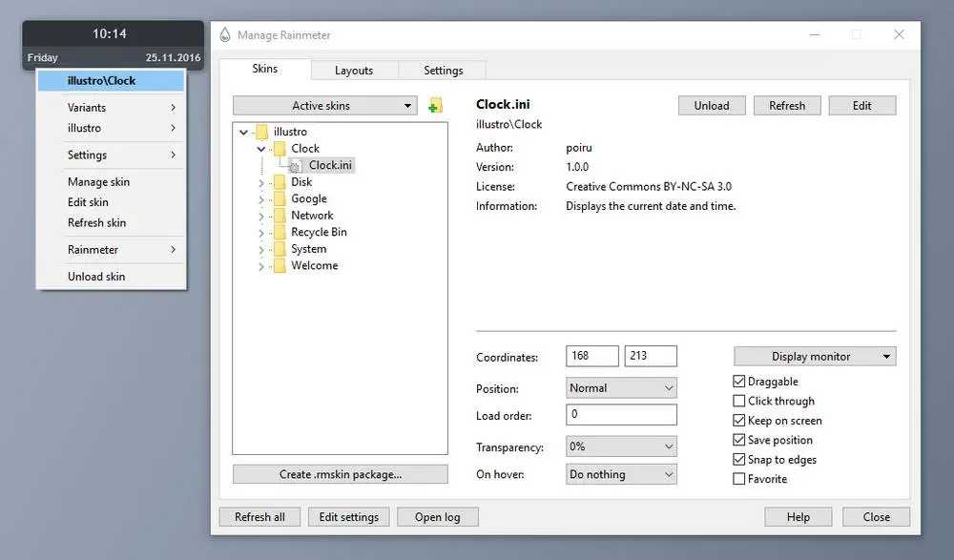The height and width of the screenshot is (560, 954).
Task: Toggle Save position checkbox
Action: point(739,440)
